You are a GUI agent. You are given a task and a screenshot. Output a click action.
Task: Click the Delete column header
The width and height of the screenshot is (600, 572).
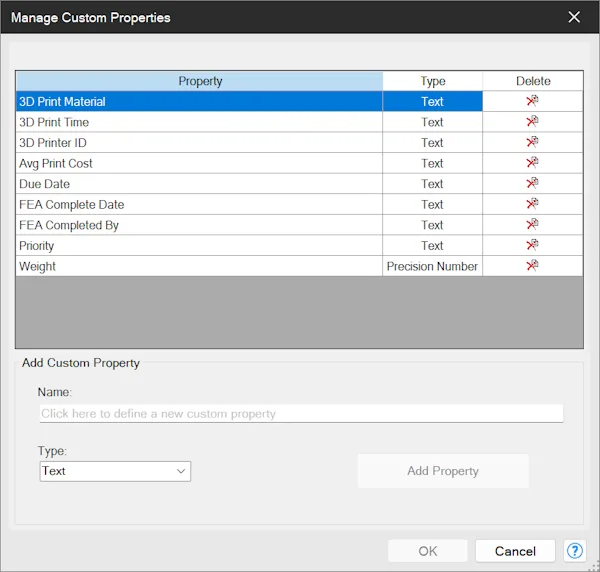(x=533, y=81)
